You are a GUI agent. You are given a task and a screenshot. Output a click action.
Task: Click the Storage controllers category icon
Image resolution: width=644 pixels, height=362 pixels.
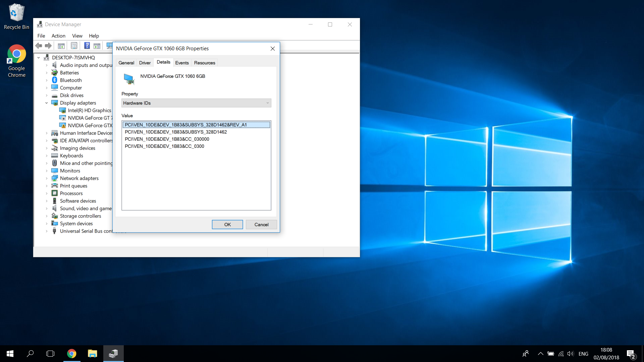click(x=55, y=216)
